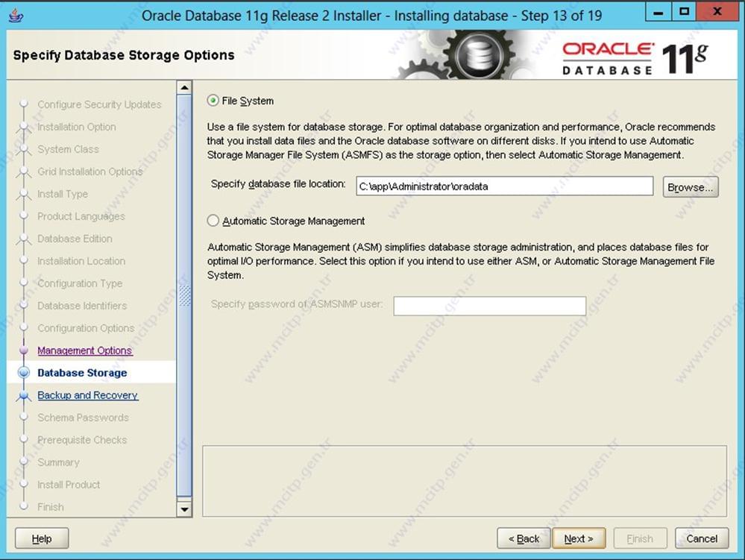Click the Grid Installation Options step

(x=89, y=172)
